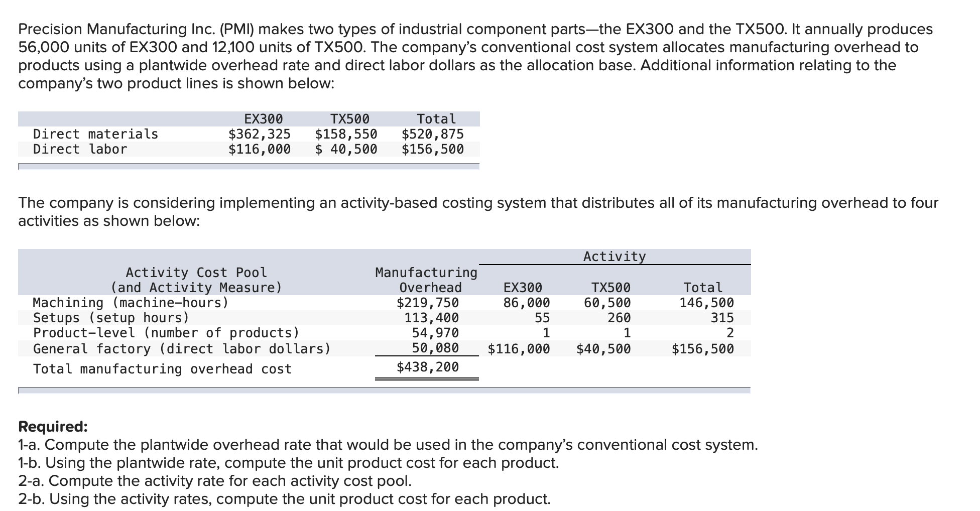Screen dimensions: 980x511
Task: Click the General factory activity row
Action: tap(181, 348)
